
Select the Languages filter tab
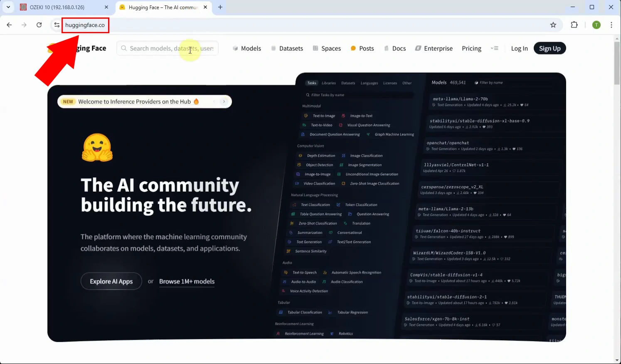[369, 83]
